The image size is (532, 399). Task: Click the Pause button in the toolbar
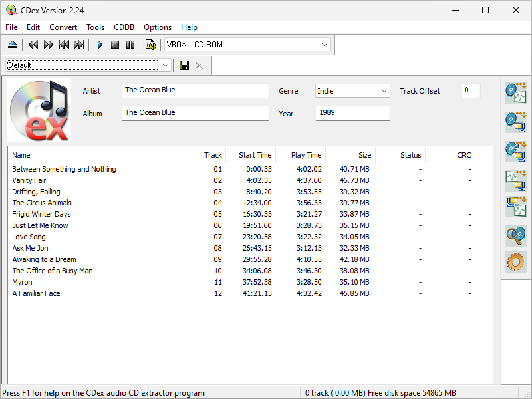[x=130, y=45]
